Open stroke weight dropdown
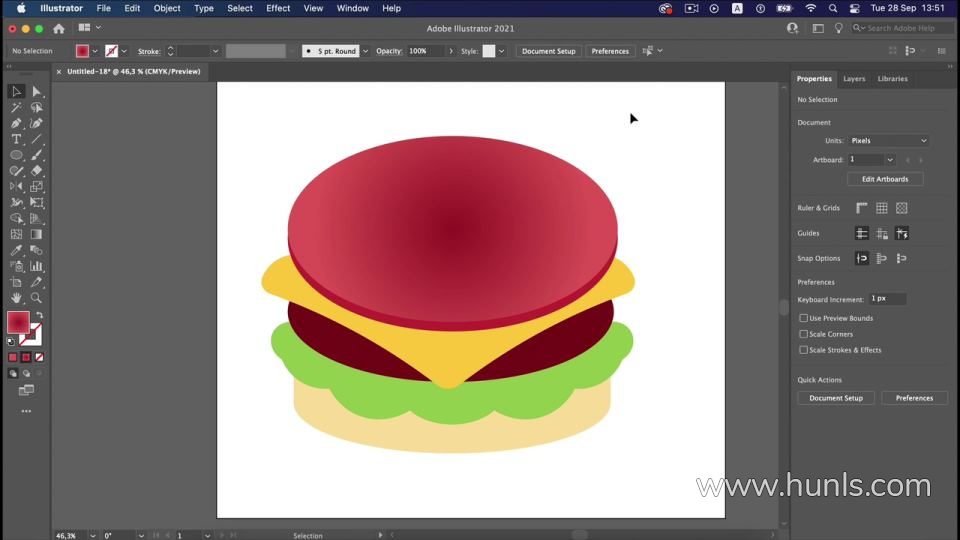Screen dimensions: 960x540 215,51
